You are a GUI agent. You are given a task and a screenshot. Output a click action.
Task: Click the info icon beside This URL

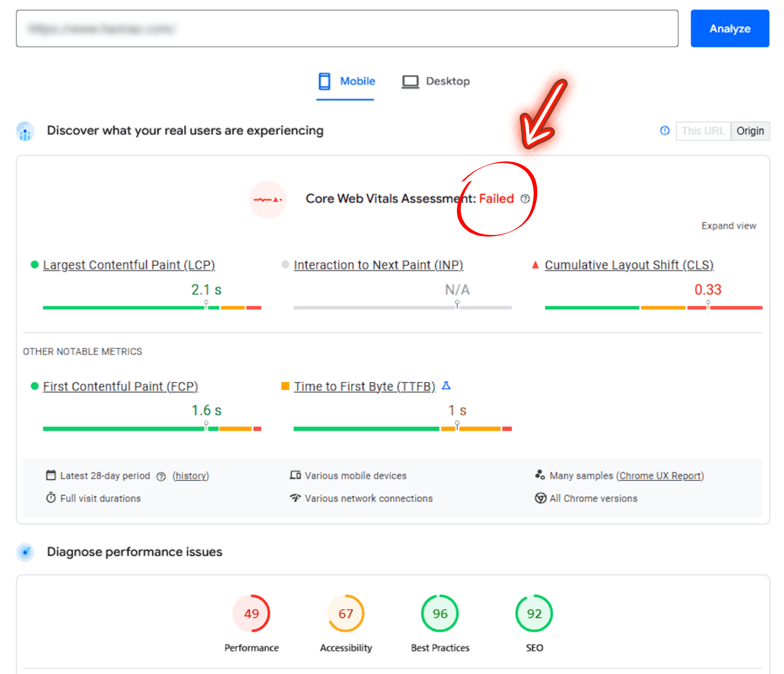pyautogui.click(x=665, y=131)
